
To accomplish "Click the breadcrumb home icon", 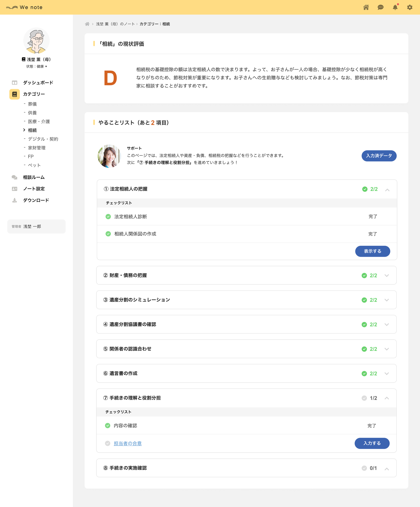I will (x=87, y=24).
